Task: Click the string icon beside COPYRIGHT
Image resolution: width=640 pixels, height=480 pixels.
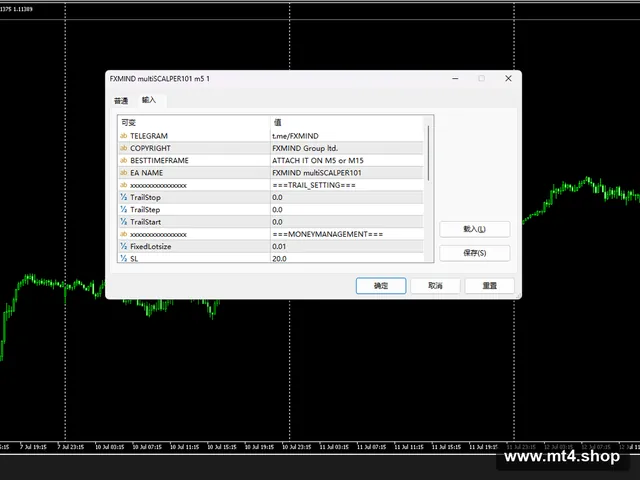Action: [x=124, y=148]
